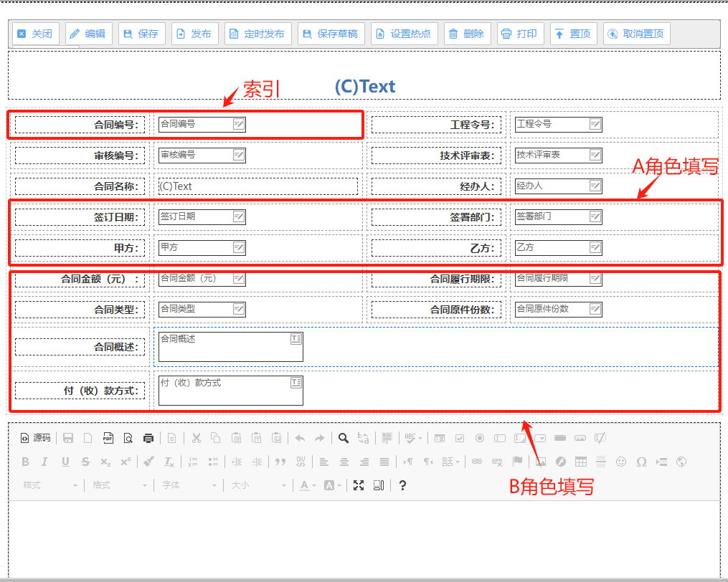Toggle italic formatting in the editor
Image resolution: width=728 pixels, height=582 pixels.
click(44, 462)
